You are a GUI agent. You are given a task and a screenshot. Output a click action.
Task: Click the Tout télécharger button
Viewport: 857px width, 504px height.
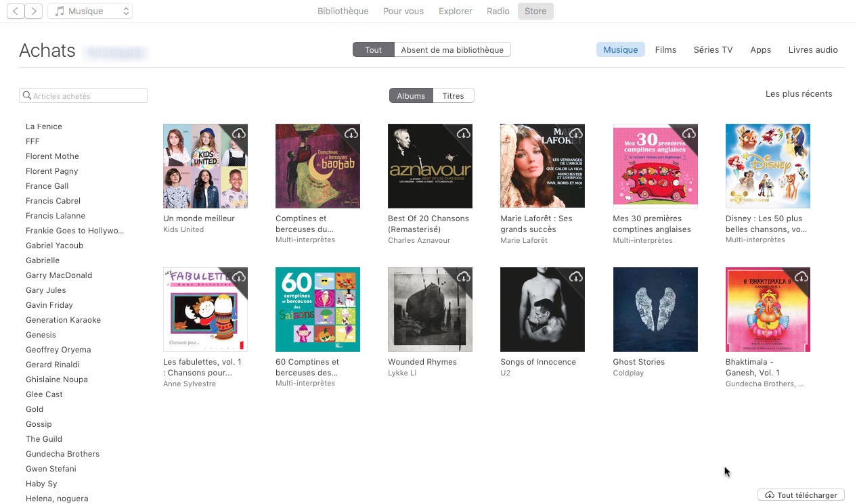[x=801, y=495]
